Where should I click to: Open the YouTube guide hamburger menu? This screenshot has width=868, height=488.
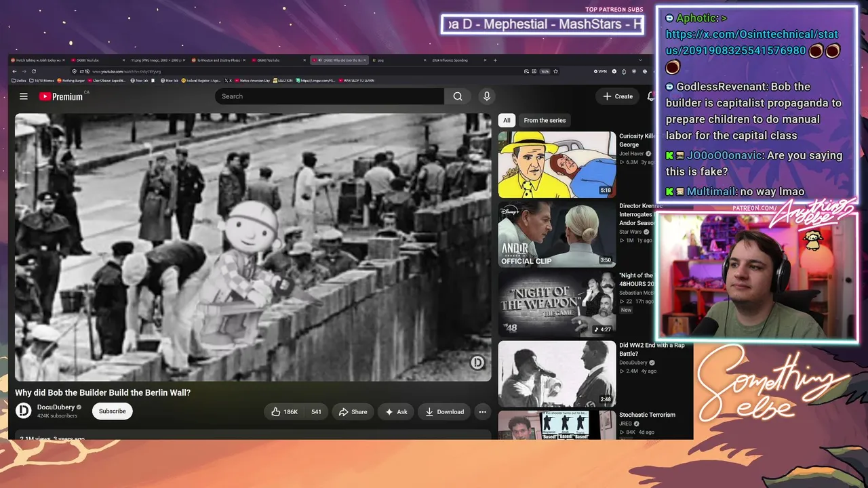24,96
